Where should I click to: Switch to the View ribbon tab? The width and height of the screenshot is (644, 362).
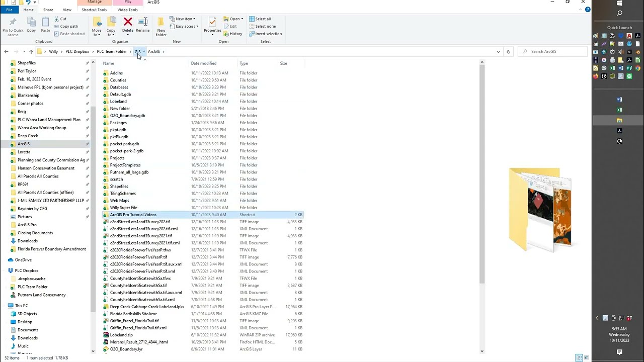click(67, 10)
